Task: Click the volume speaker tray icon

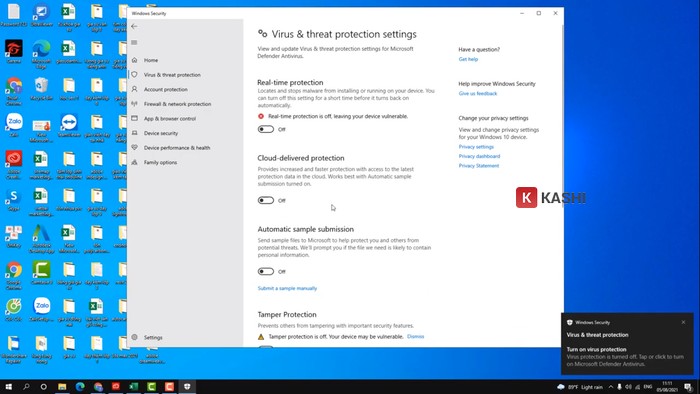Action: pos(628,387)
